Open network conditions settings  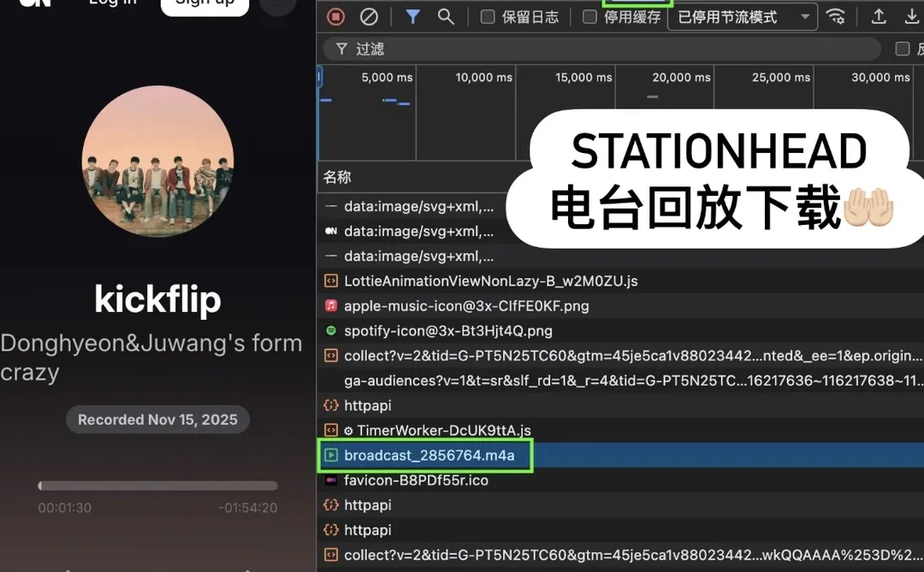[x=836, y=16]
